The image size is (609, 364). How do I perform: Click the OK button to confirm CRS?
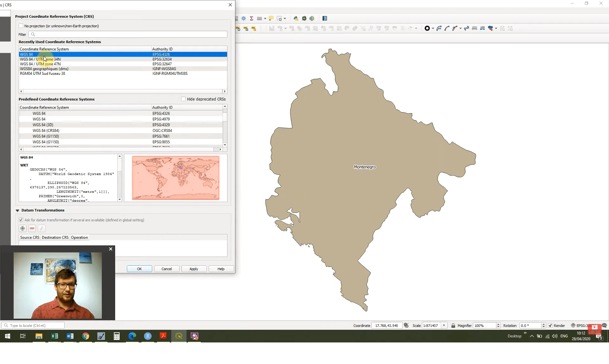[x=139, y=269]
